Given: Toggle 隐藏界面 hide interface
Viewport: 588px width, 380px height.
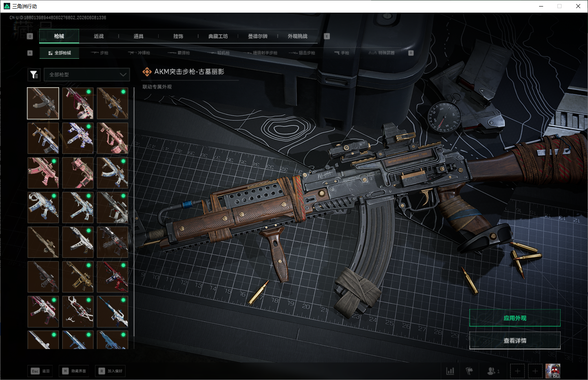Looking at the screenshot, I should point(74,371).
